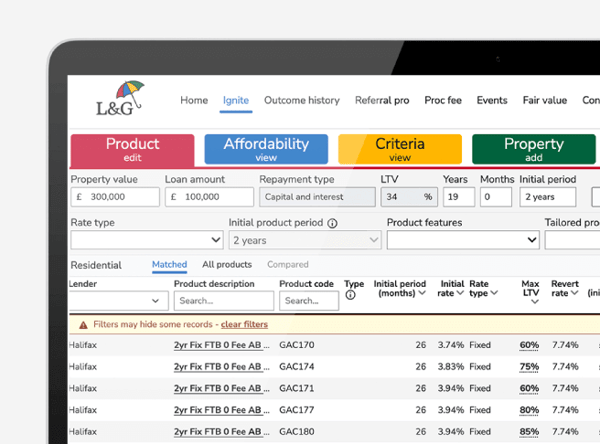The height and width of the screenshot is (444, 600).
Task: Click the blue Affordability view button
Action: [x=265, y=149]
